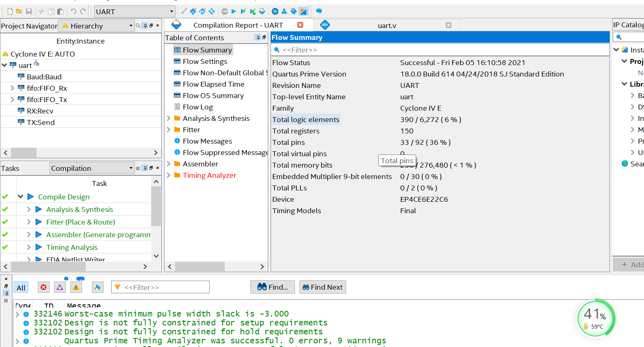Image resolution: width=644 pixels, height=347 pixels.
Task: Click the Save icon in toolbar
Action: pyautogui.click(x=29, y=11)
